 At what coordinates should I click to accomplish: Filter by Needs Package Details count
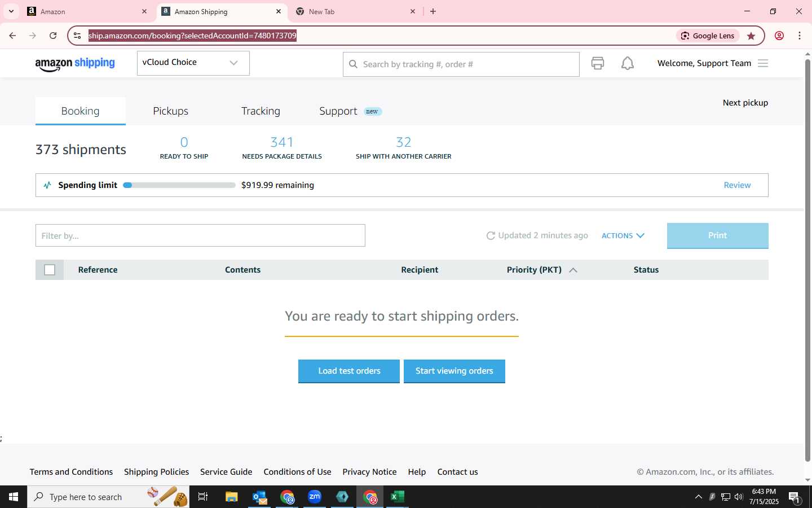[282, 148]
